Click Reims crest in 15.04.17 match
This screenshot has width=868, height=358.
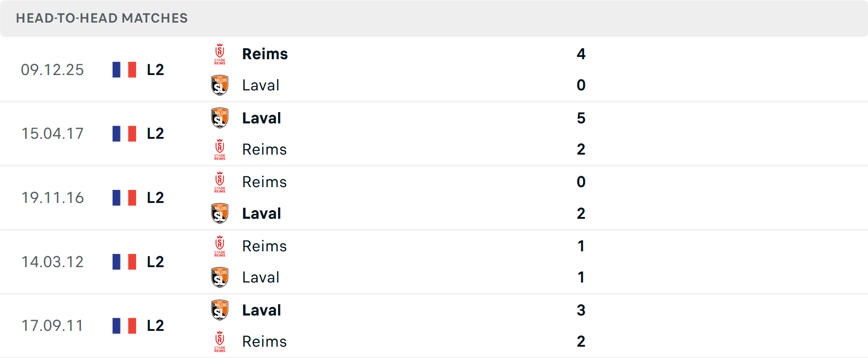click(x=220, y=150)
